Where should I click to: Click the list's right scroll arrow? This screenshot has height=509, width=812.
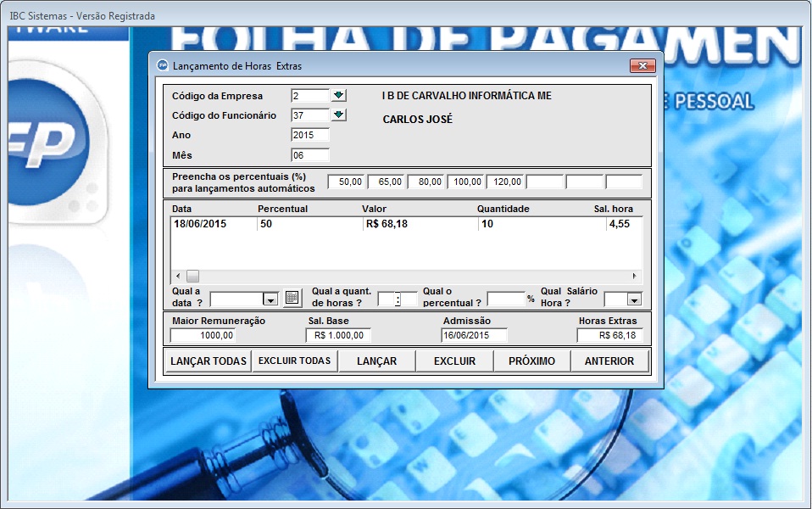[x=634, y=277]
